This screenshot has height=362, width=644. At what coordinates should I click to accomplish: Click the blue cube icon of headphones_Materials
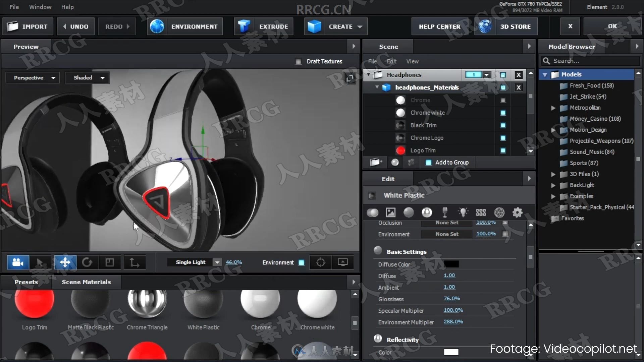[x=386, y=87]
